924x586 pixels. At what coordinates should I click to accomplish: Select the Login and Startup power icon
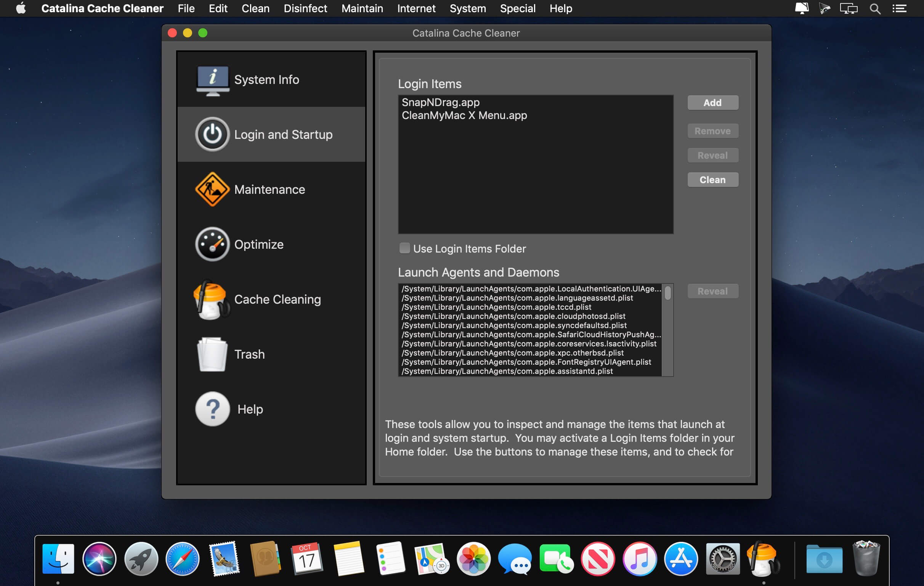[212, 134]
